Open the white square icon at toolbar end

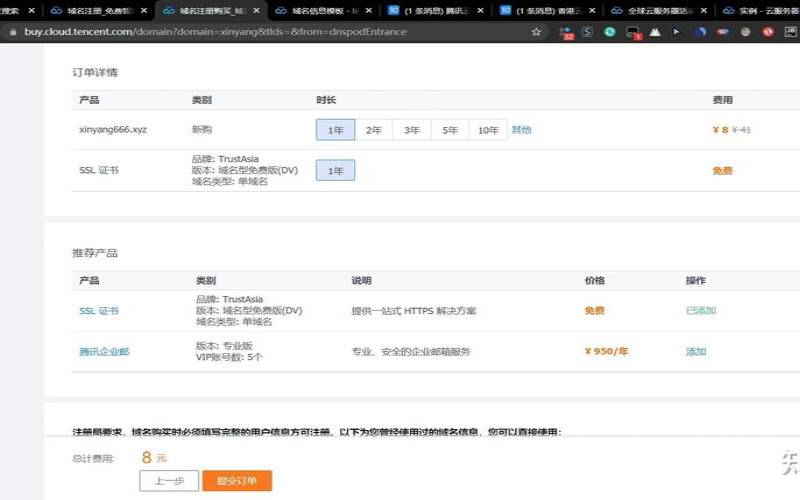[x=790, y=32]
